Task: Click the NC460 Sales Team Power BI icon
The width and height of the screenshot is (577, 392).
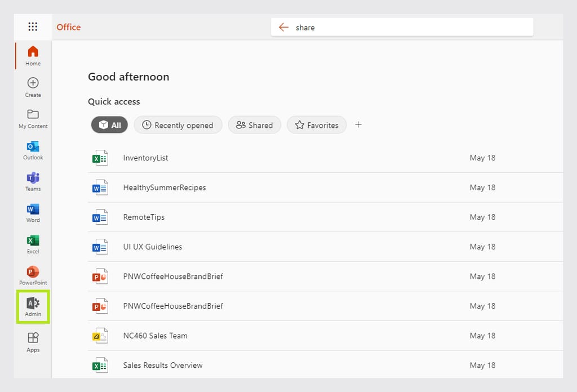Action: [100, 336]
